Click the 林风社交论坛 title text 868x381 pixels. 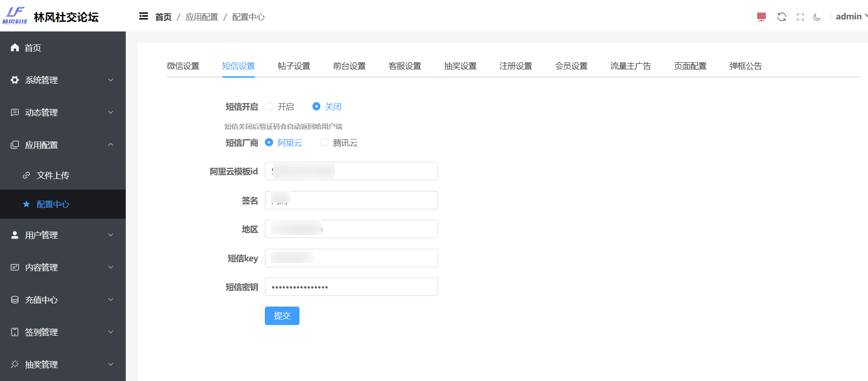point(66,17)
